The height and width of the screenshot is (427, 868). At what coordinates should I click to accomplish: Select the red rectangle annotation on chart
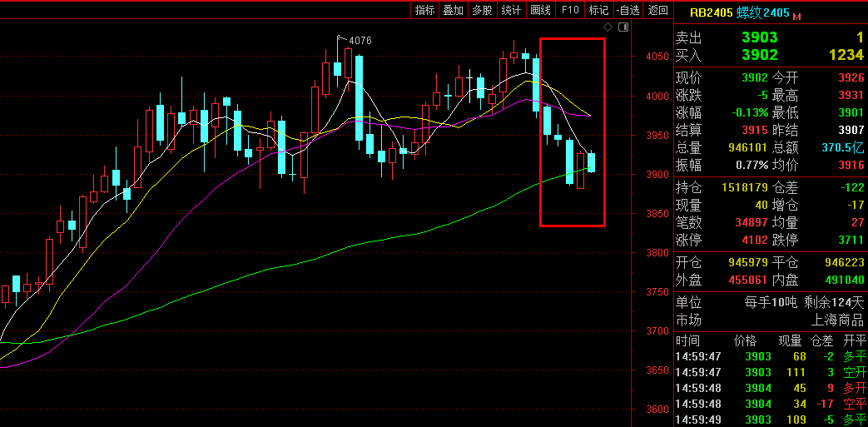point(541,133)
